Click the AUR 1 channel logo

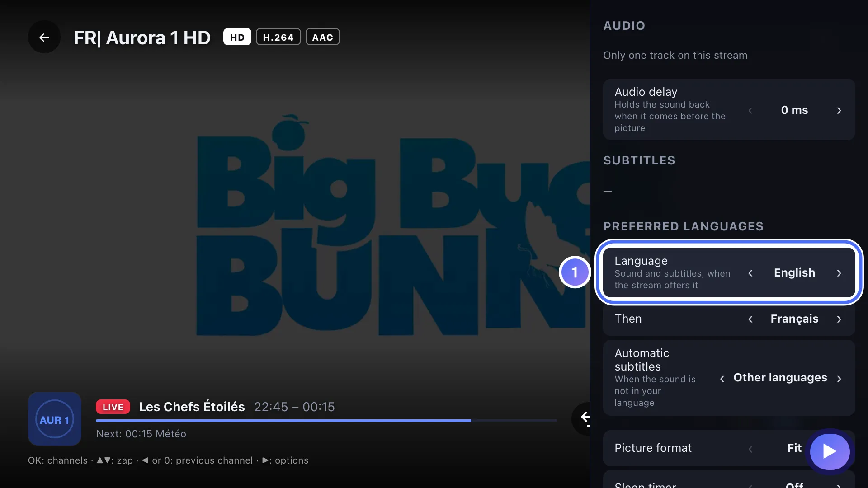(55, 419)
